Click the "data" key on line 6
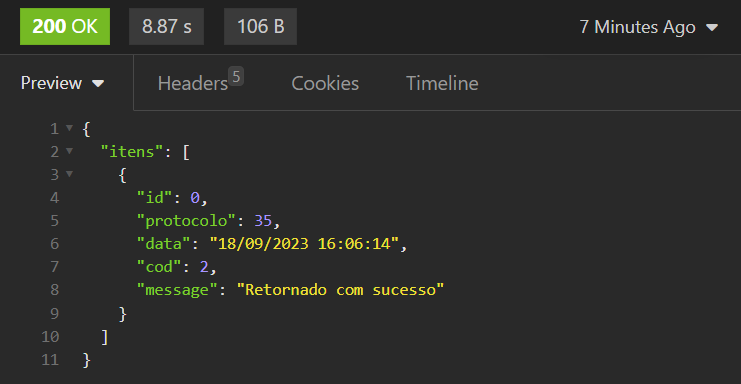Screen dimensions: 741x384 [x=164, y=244]
